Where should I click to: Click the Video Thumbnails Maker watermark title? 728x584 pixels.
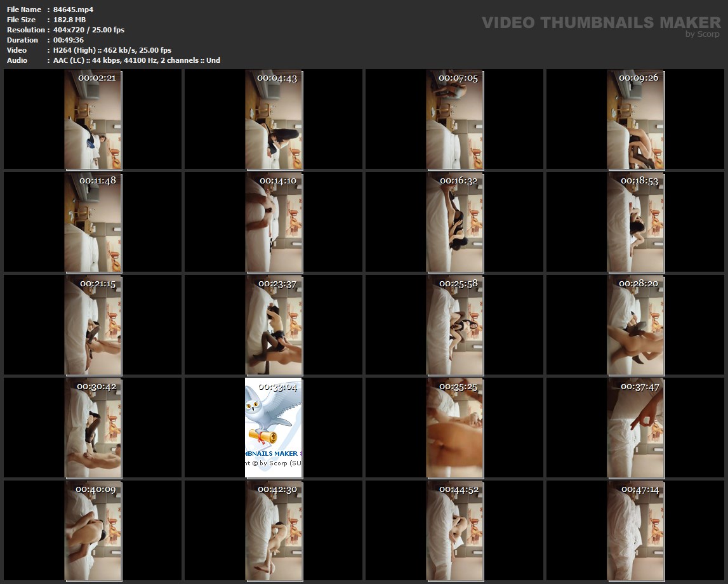[x=600, y=23]
